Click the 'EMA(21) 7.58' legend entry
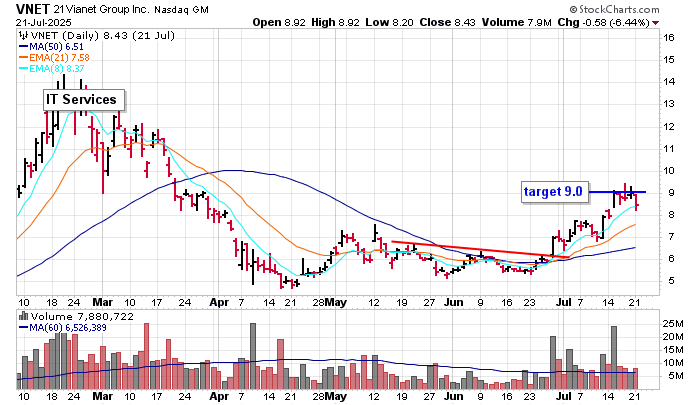The height and width of the screenshot is (405, 700). point(54,58)
